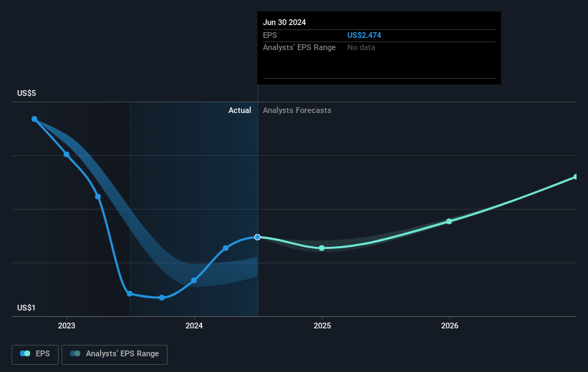
Task: Toggle the Analysts' EPS Range legend button
Action: coord(115,354)
